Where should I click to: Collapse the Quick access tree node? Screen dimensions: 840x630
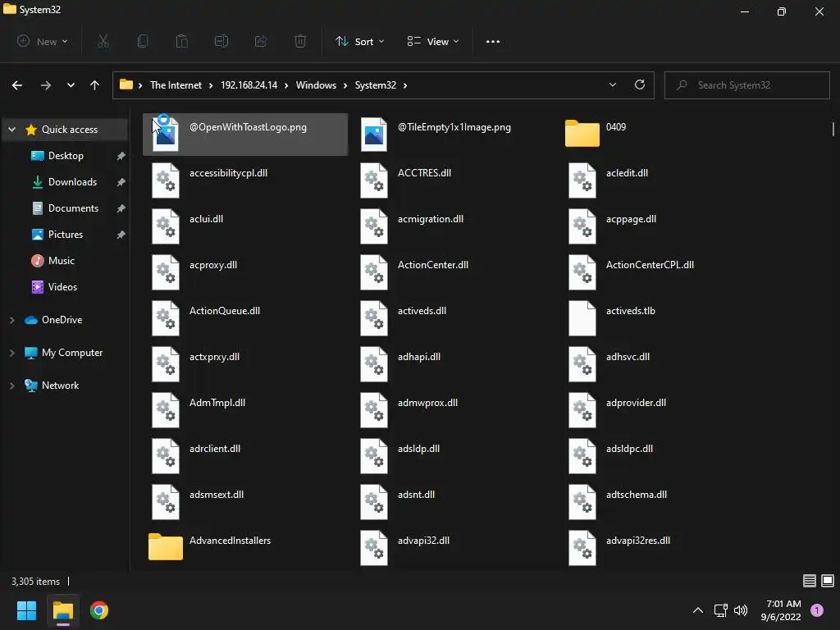pos(11,130)
